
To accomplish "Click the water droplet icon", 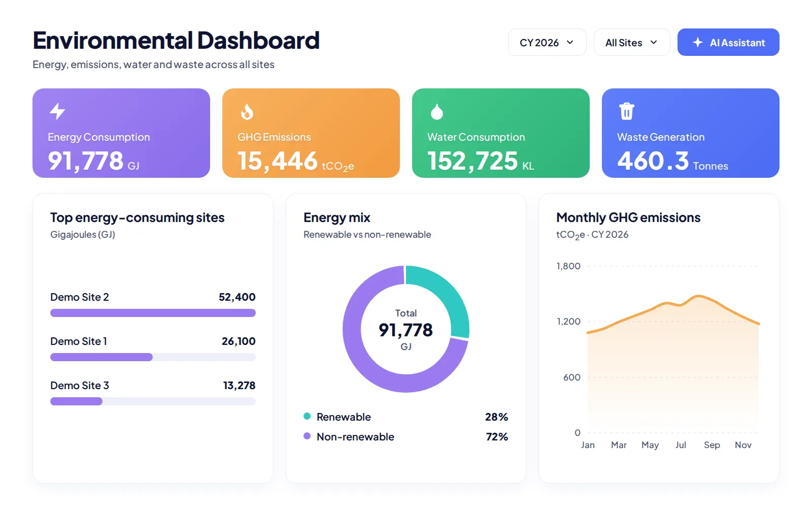I will click(437, 111).
